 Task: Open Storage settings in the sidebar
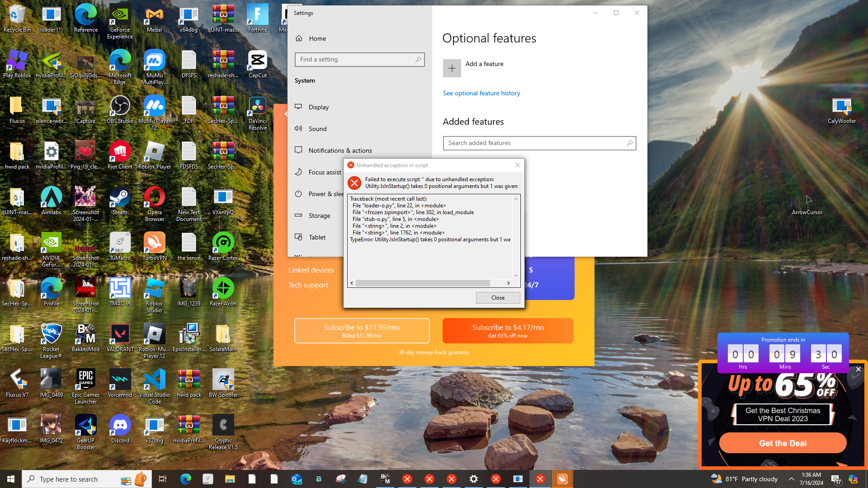pyautogui.click(x=319, y=216)
